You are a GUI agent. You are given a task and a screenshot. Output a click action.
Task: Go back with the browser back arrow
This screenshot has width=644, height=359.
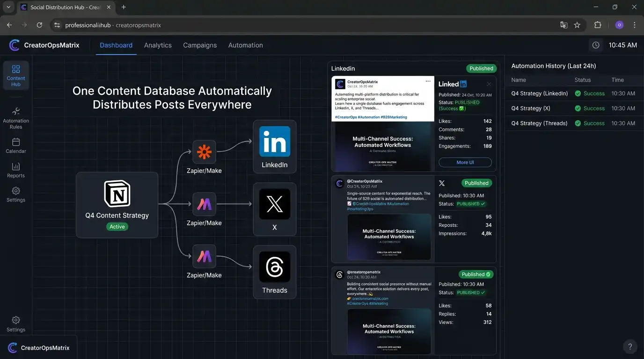click(9, 25)
